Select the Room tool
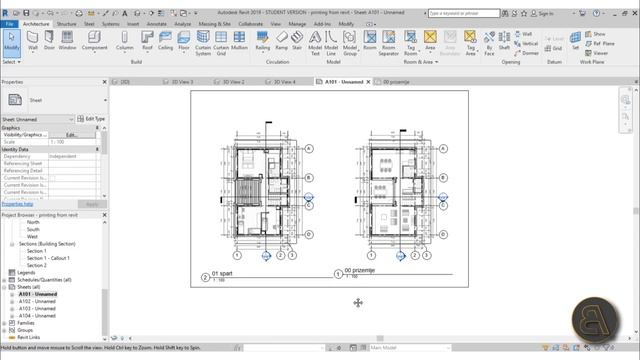 (x=370, y=41)
